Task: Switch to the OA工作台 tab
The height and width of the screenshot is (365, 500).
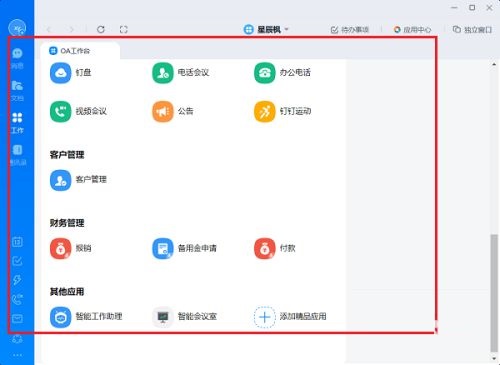Action: click(80, 51)
